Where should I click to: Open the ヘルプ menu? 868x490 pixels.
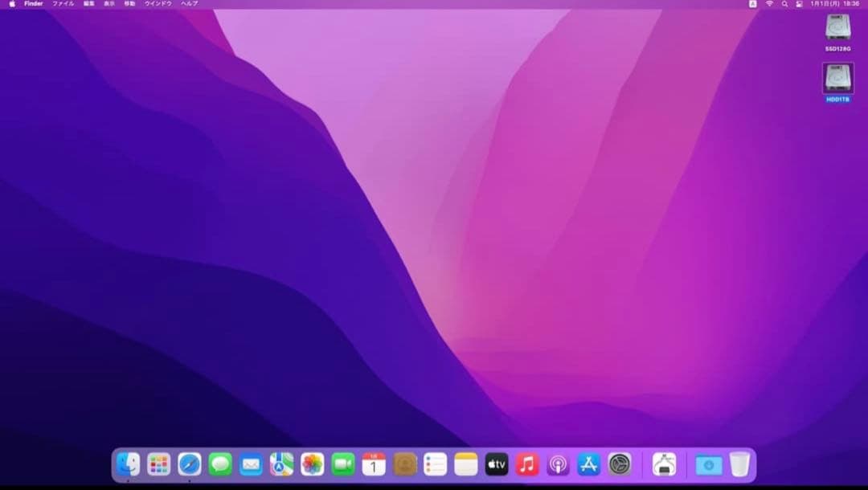point(189,4)
